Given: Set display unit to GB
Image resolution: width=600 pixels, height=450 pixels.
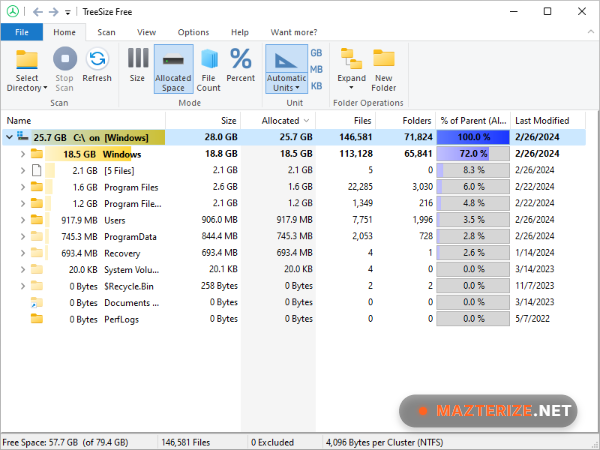Looking at the screenshot, I should (x=316, y=53).
